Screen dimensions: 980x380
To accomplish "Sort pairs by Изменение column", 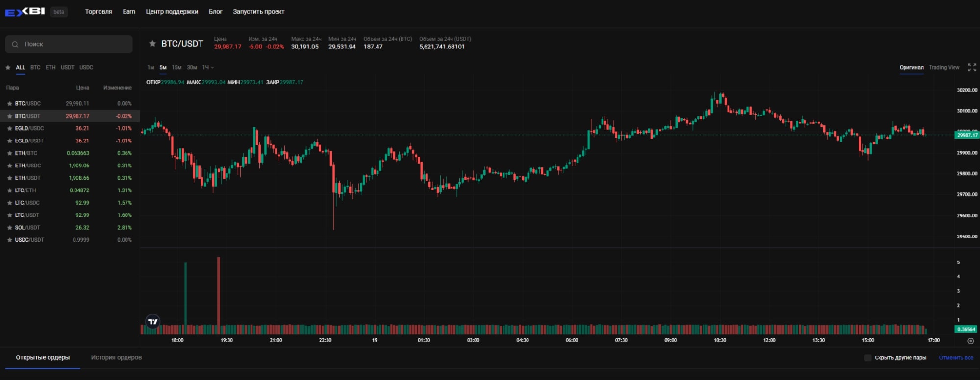I will (x=118, y=88).
